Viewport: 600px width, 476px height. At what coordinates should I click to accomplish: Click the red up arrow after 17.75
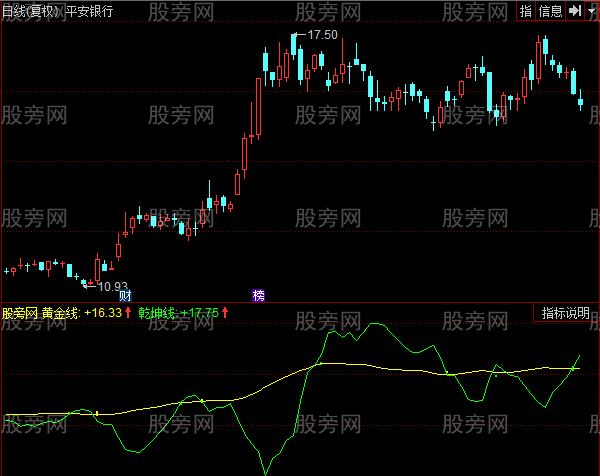(x=225, y=313)
